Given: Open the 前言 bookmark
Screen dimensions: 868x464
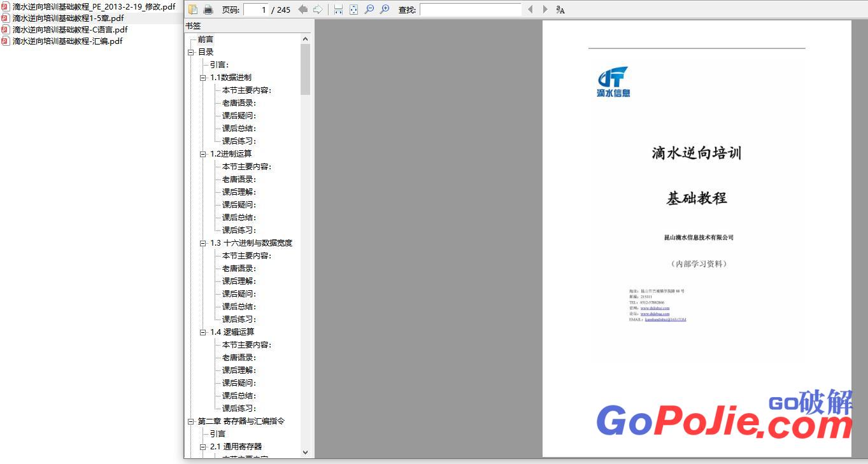Looking at the screenshot, I should pyautogui.click(x=206, y=39).
